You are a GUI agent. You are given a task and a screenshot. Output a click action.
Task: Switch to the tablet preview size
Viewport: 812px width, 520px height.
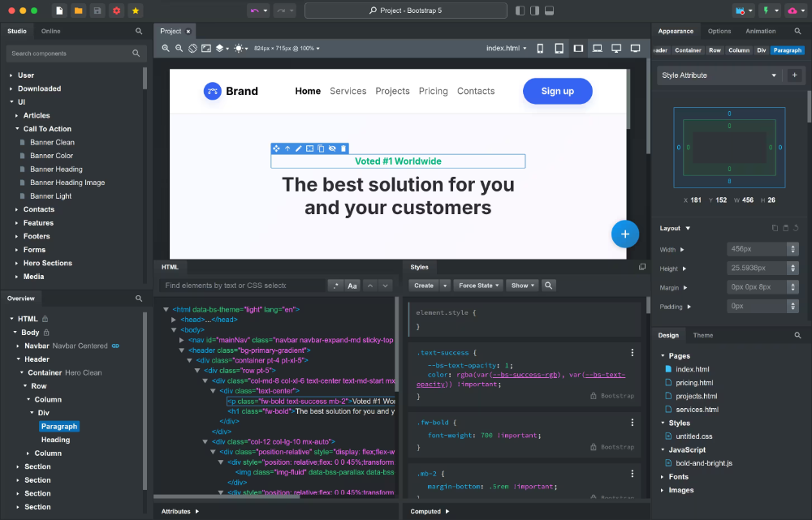click(x=559, y=48)
